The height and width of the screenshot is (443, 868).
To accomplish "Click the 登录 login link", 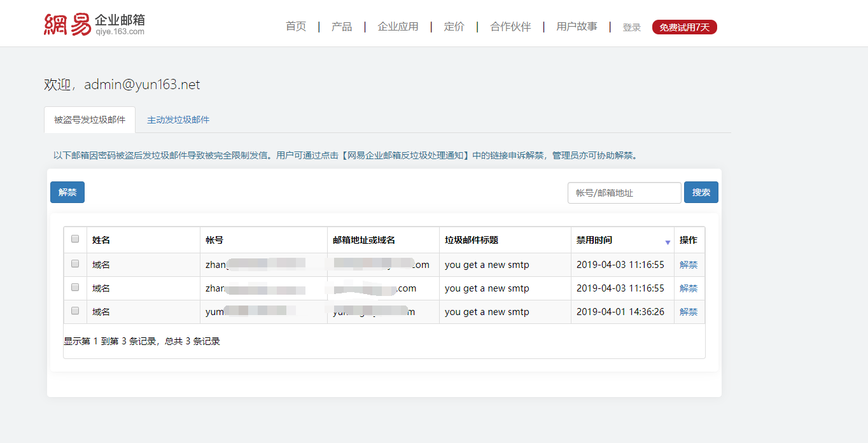I will [631, 27].
